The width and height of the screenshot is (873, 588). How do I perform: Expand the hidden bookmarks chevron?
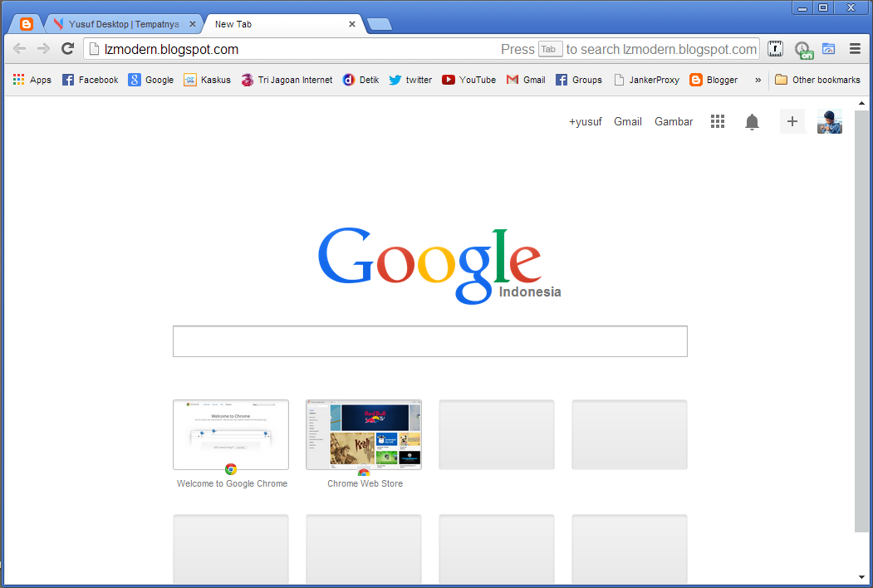758,80
